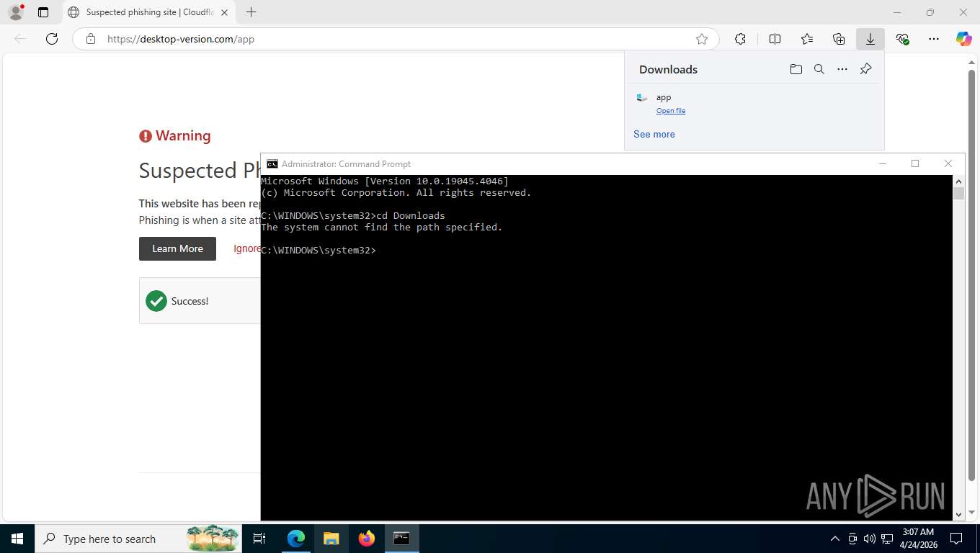
Task: Toggle split screen icon in Edge toolbar
Action: (775, 39)
